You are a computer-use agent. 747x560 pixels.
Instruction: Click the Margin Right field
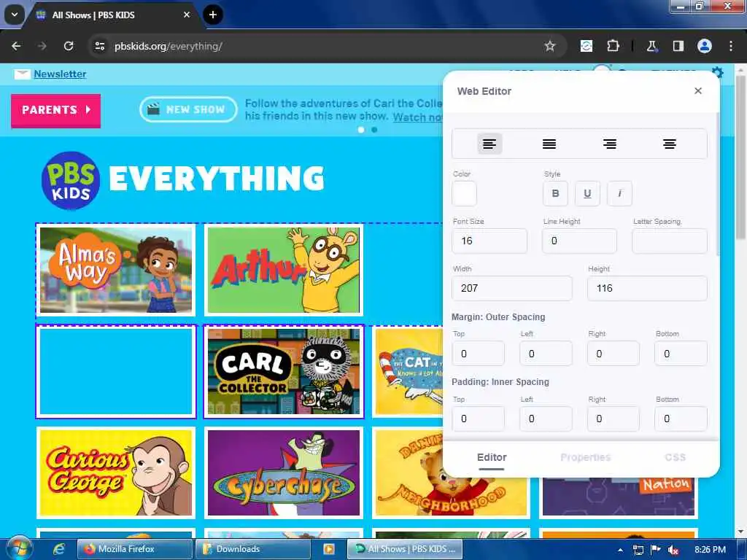point(613,354)
